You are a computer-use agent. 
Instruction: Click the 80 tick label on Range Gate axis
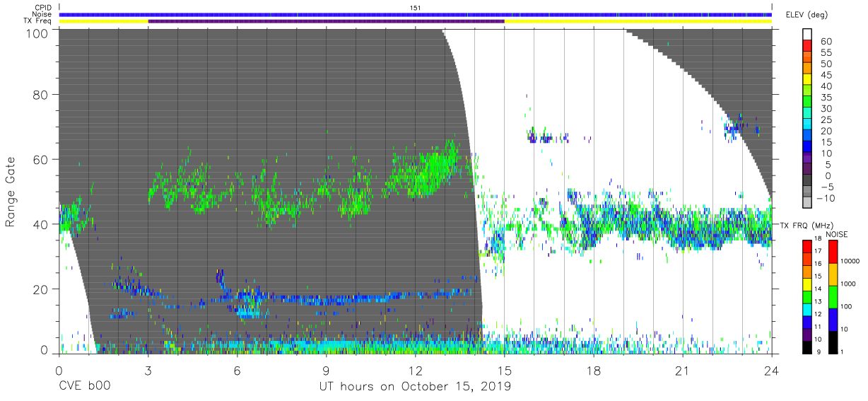(x=40, y=94)
